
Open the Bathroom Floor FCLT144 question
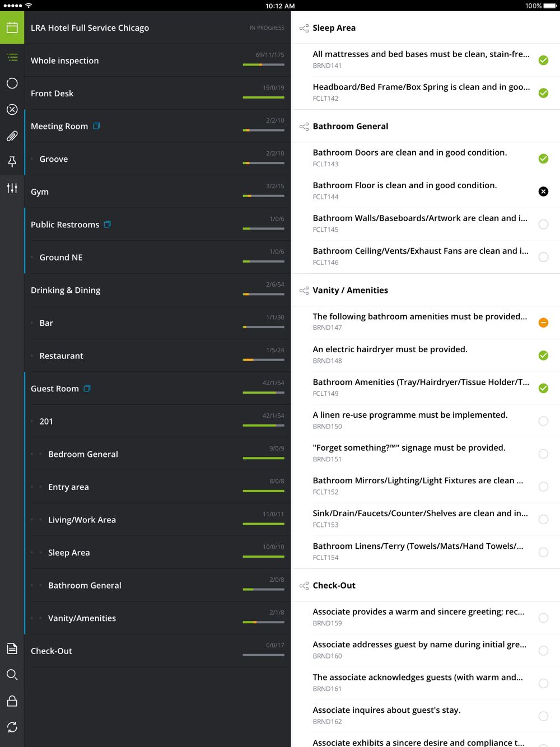point(404,190)
